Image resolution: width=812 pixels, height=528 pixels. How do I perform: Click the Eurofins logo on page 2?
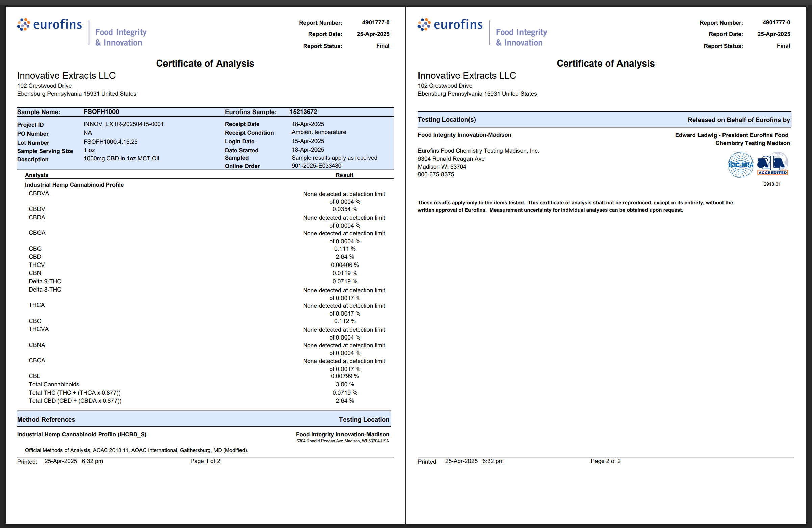450,25
